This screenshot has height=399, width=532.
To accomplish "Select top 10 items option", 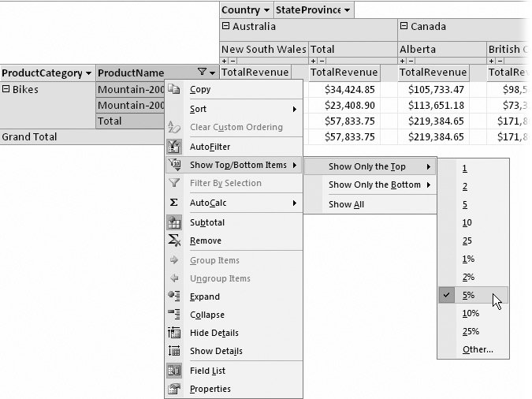I will click(474, 222).
